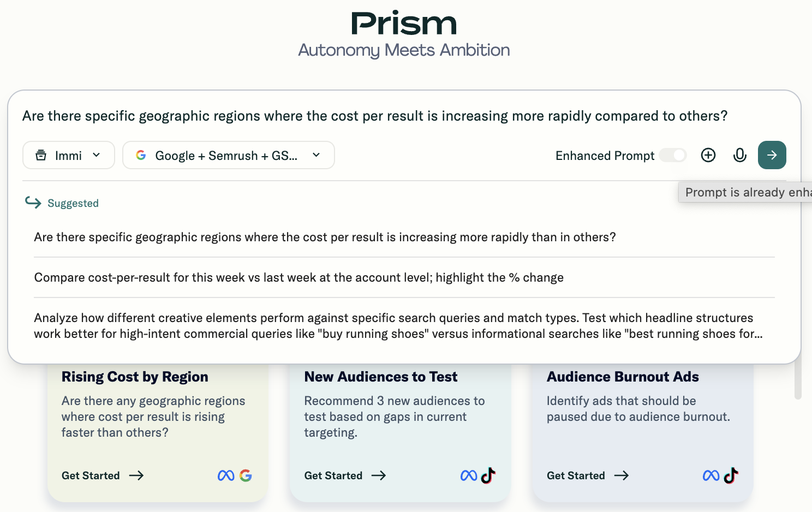Select the compare cost-per-result weekly suggestion
This screenshot has width=812, height=512.
[x=298, y=277]
